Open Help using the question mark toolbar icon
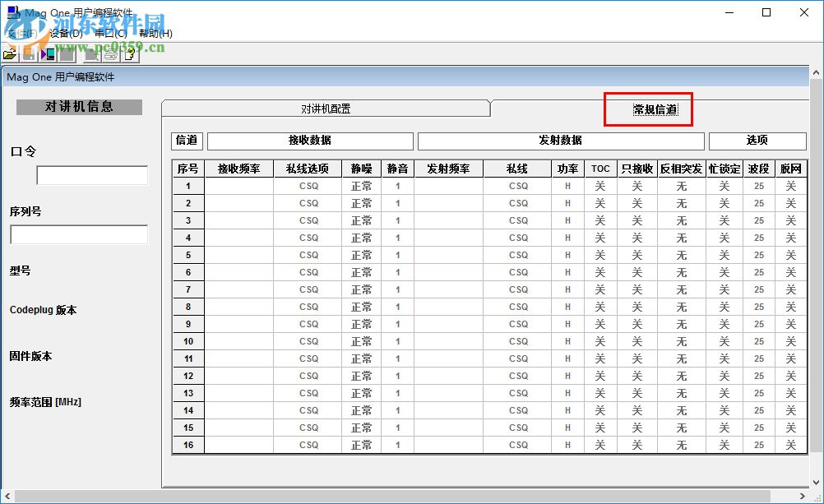824x504 pixels. [130, 53]
